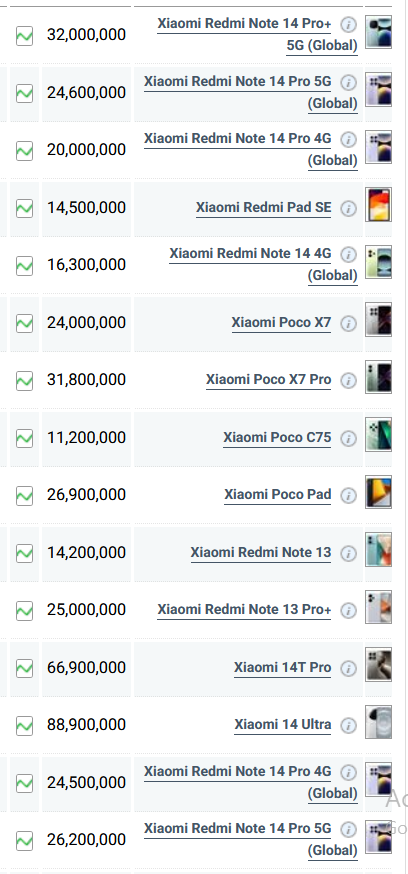Screen dimensions: 408x874
Task: Open info icon for Xiaomi 14T Pro
Action: pos(348,668)
